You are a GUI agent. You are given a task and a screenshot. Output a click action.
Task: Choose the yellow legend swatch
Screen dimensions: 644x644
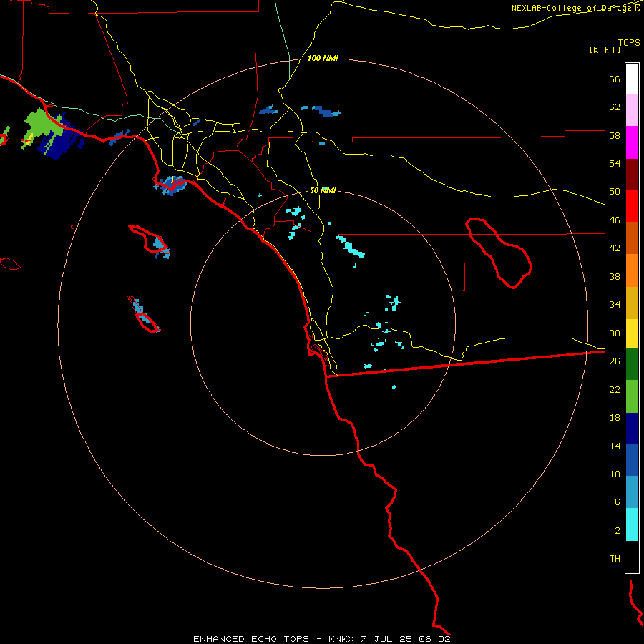pos(632,333)
